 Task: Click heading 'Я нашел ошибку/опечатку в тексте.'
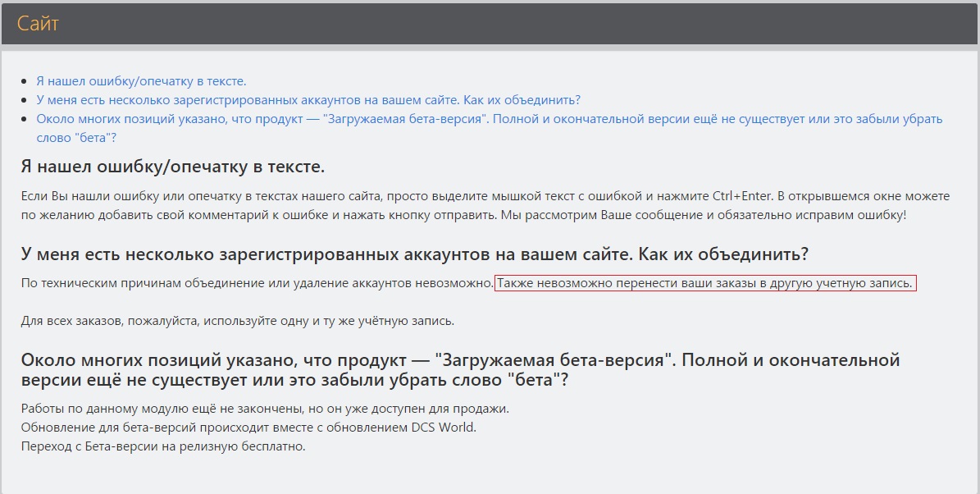[172, 167]
